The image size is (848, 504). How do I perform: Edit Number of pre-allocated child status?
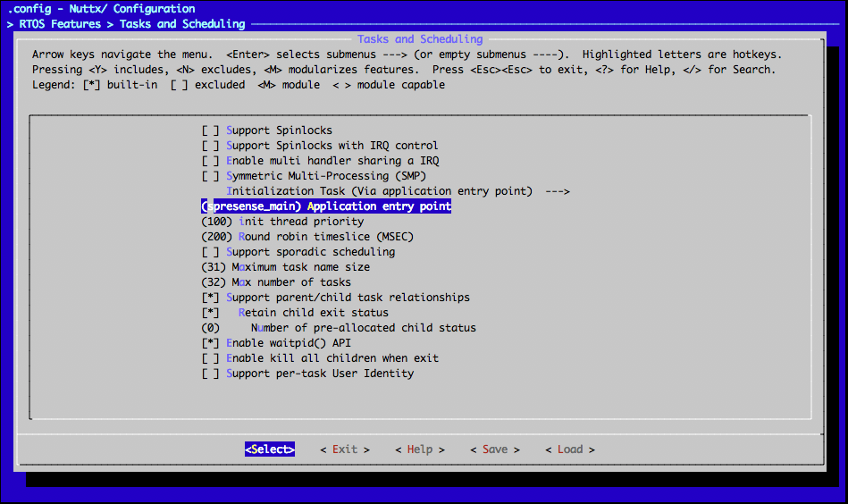point(340,328)
